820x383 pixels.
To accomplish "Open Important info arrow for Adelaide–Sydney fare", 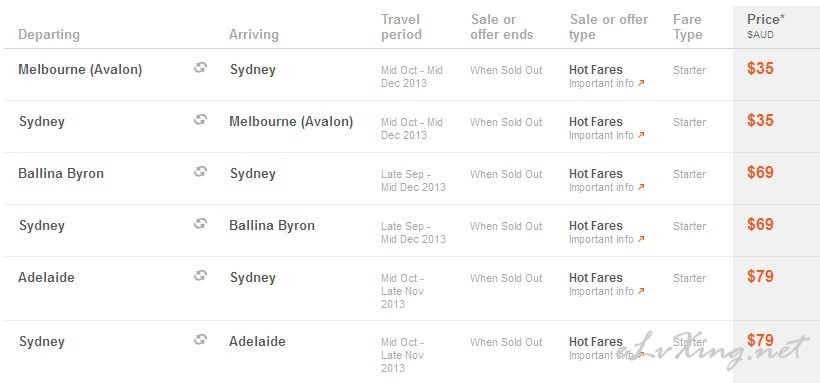I will coord(641,291).
